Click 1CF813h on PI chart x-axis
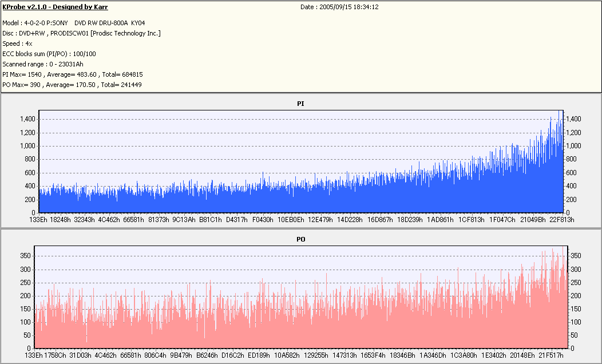This screenshot has height=364, width=602. click(x=472, y=220)
